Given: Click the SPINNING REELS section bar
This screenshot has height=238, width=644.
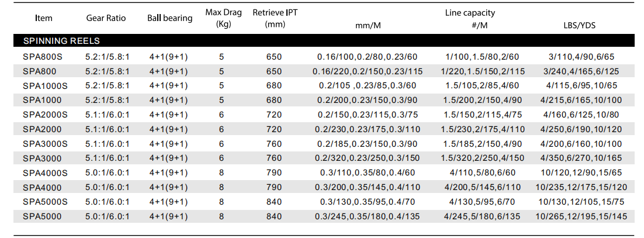Looking at the screenshot, I should click(x=323, y=41).
